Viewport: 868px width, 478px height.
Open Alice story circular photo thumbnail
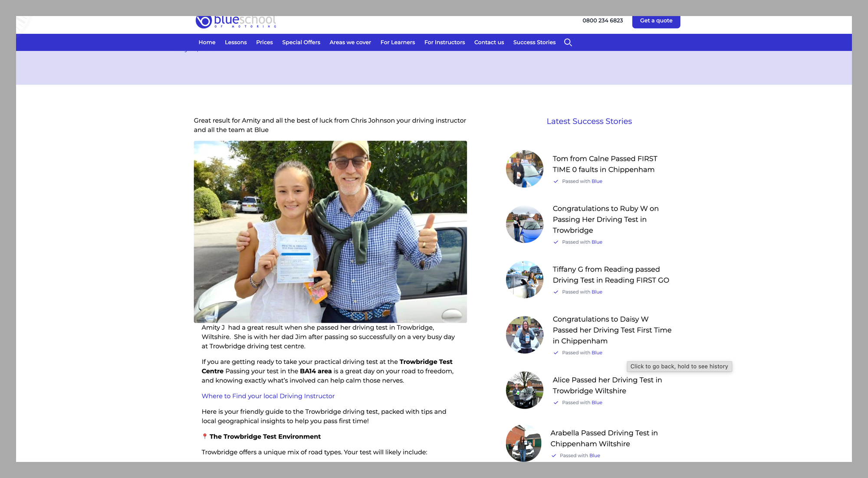tap(524, 390)
